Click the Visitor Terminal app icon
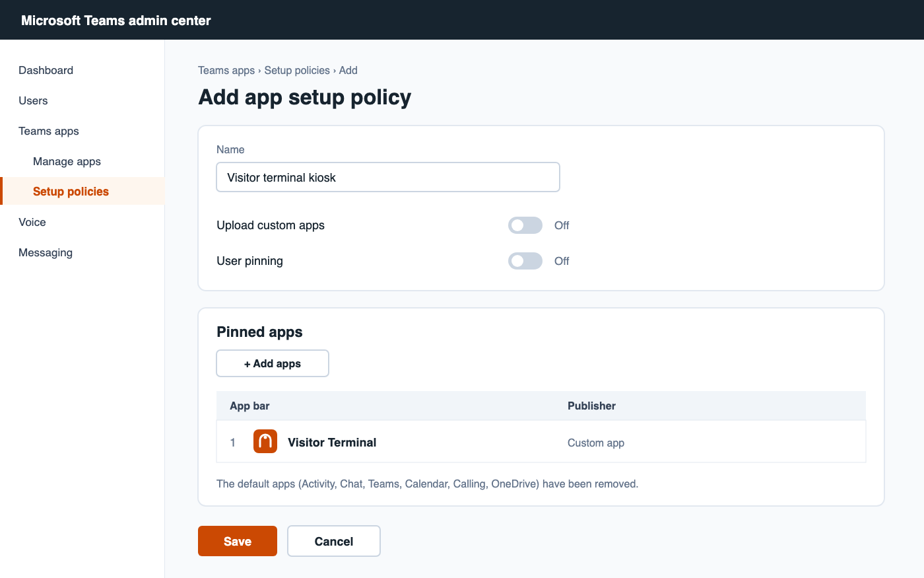Viewport: 924px width, 578px height. click(x=265, y=441)
